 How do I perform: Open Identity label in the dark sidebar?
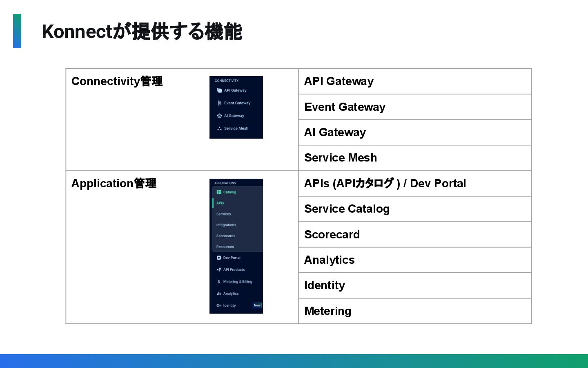(x=229, y=305)
